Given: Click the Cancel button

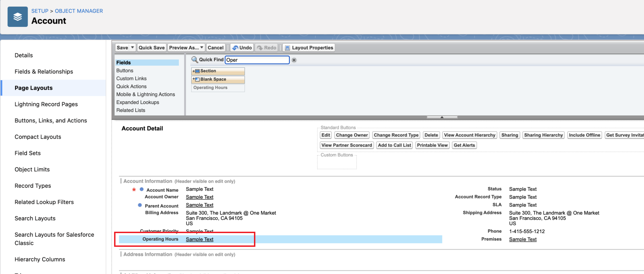Looking at the screenshot, I should [x=215, y=48].
